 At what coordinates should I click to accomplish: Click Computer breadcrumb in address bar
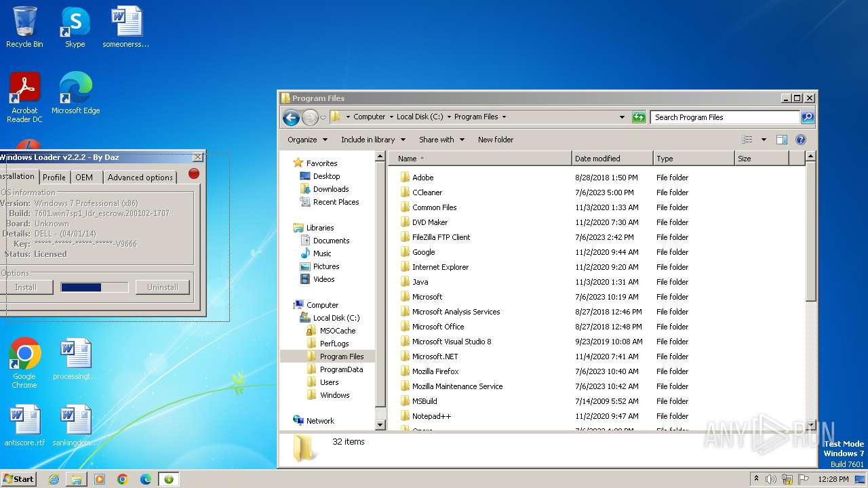[x=369, y=117]
